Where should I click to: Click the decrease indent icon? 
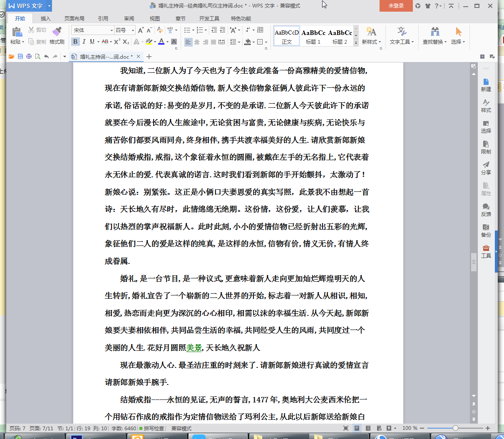coord(214,30)
